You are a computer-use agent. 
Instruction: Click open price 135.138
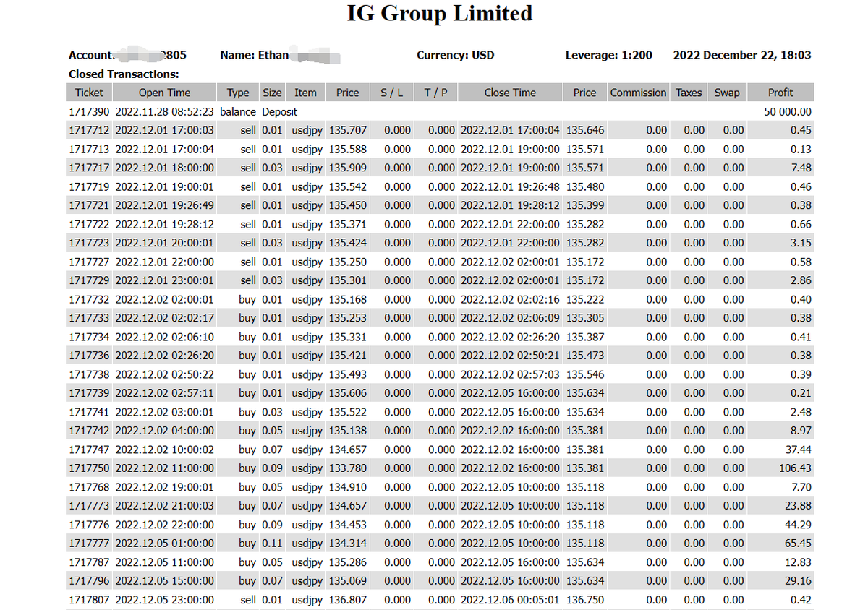[x=348, y=431]
